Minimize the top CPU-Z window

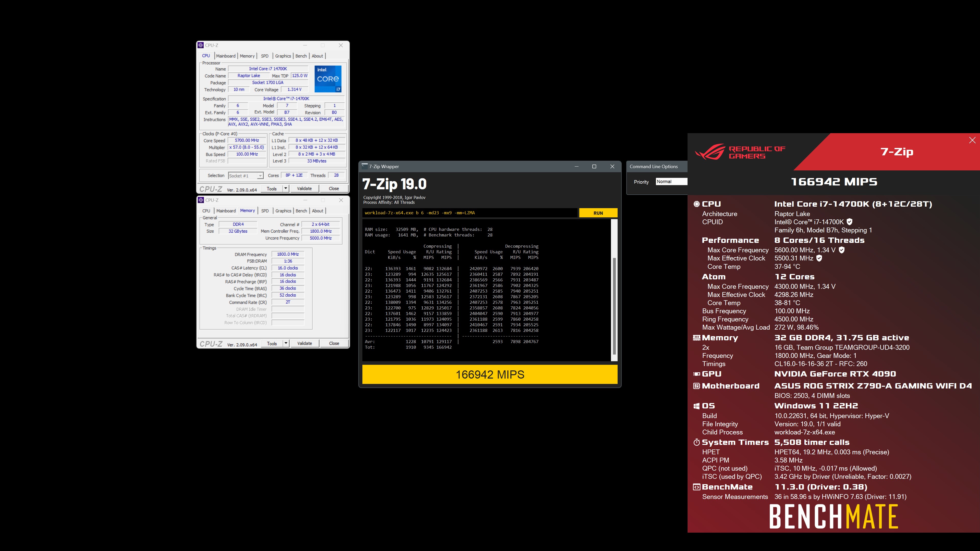pyautogui.click(x=305, y=45)
